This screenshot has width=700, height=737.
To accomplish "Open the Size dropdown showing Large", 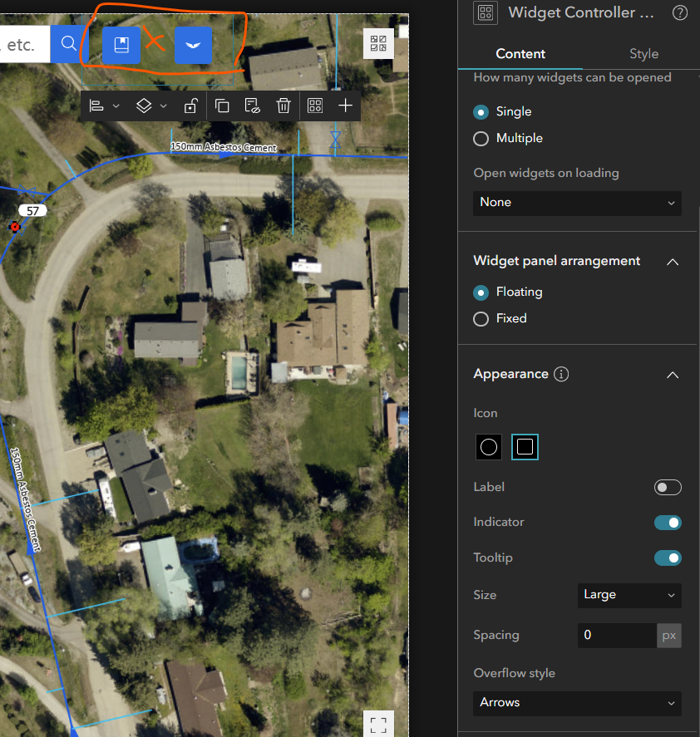I will [629, 596].
